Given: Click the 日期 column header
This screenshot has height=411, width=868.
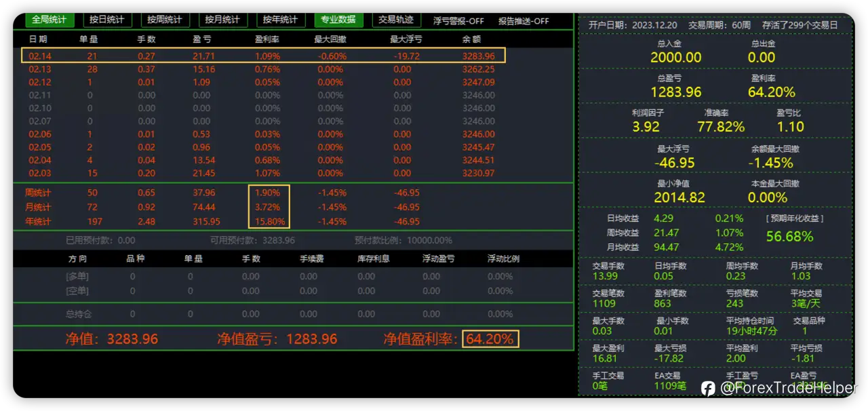Looking at the screenshot, I should pos(39,40).
